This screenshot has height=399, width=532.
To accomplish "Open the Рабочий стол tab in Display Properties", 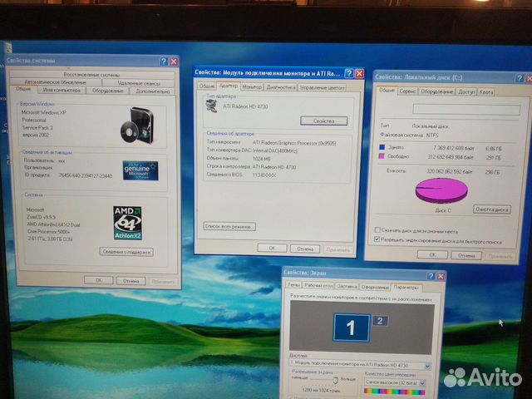I will point(318,286).
